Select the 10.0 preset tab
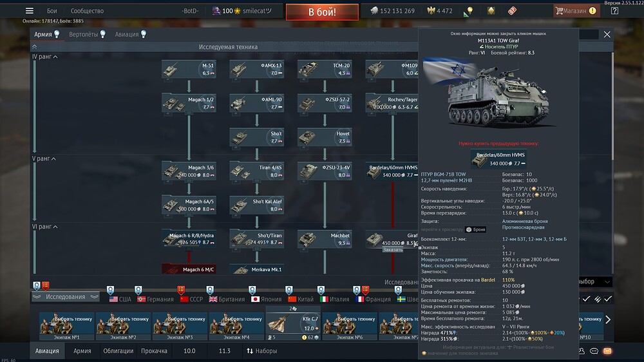 pyautogui.click(x=189, y=351)
